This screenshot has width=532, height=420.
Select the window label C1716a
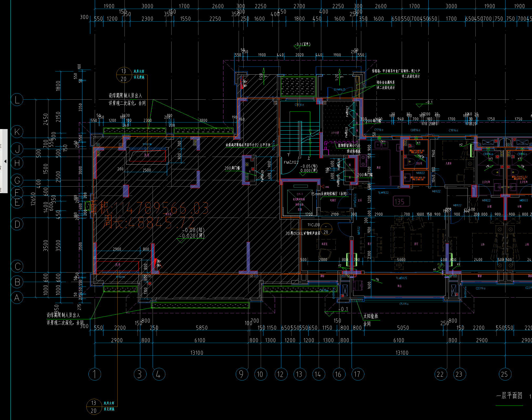tap(379, 130)
